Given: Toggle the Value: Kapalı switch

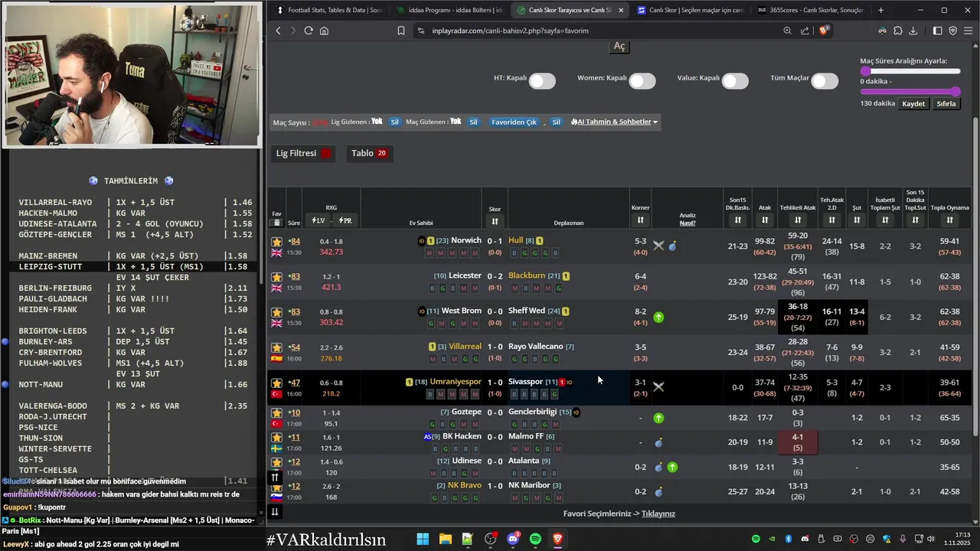Looking at the screenshot, I should (x=735, y=81).
